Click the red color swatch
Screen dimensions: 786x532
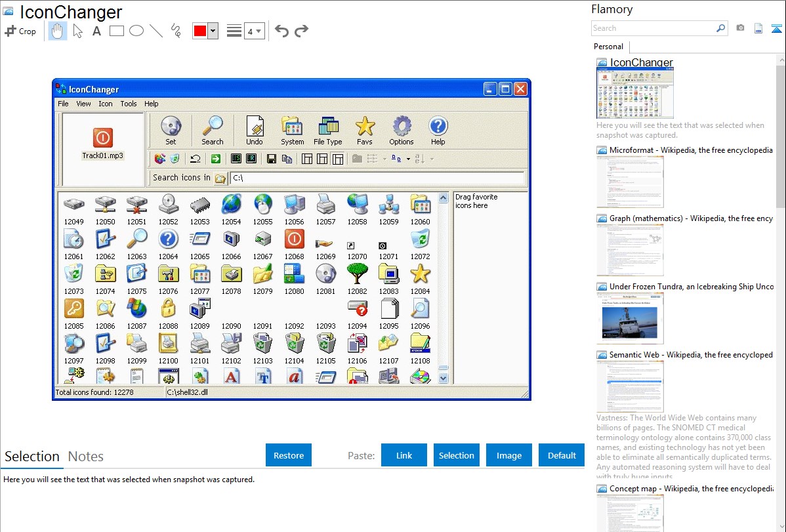200,31
